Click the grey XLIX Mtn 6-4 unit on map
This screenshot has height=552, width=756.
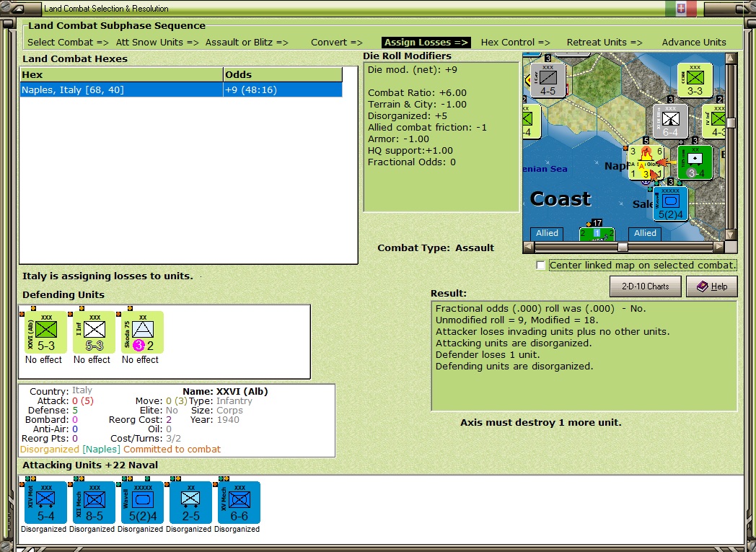[670, 121]
